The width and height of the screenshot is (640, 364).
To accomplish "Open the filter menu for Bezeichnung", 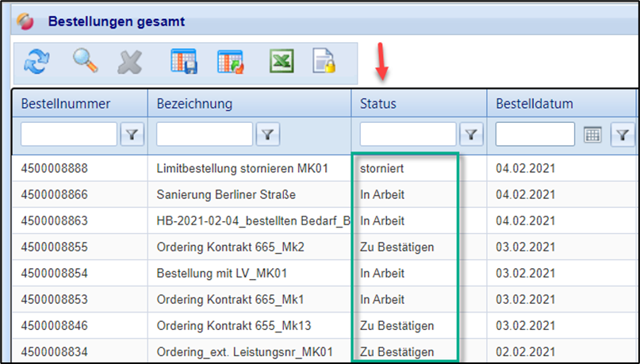I will pos(268,135).
